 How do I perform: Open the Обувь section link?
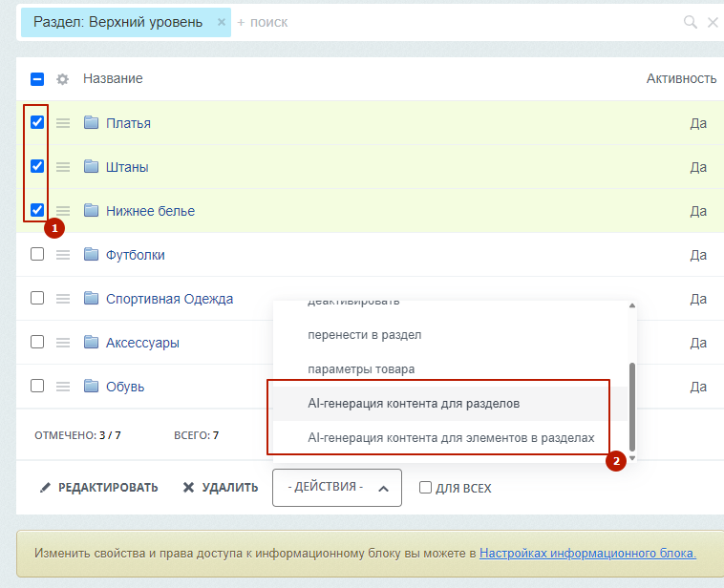coord(125,387)
